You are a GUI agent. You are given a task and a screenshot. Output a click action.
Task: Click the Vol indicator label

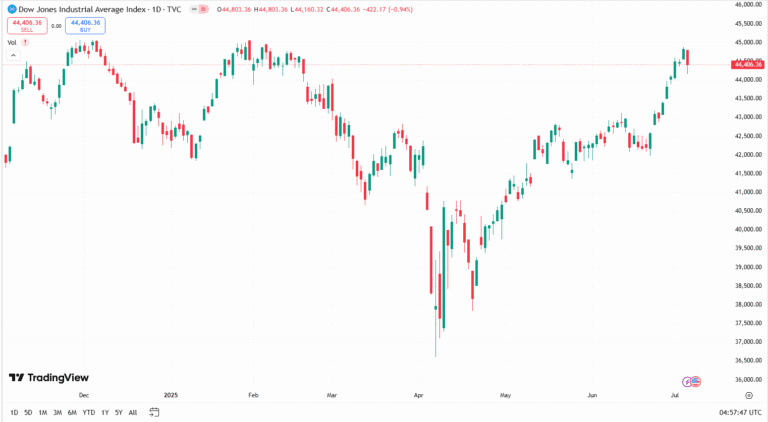[x=12, y=43]
